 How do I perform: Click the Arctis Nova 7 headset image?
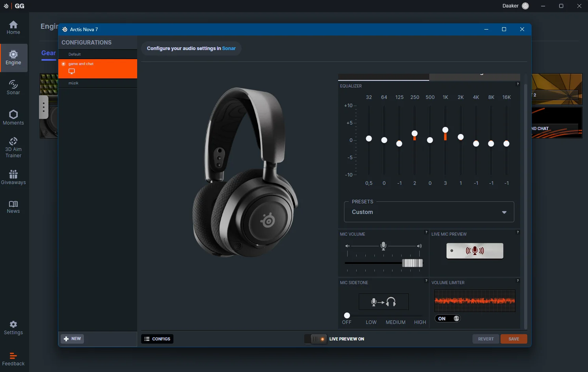(x=245, y=173)
